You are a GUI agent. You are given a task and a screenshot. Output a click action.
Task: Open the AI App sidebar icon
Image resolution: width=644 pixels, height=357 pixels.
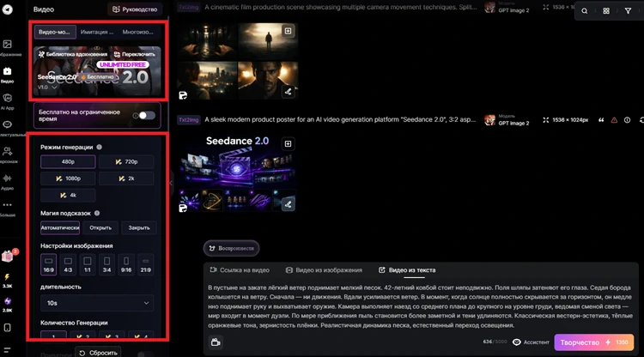tap(8, 101)
